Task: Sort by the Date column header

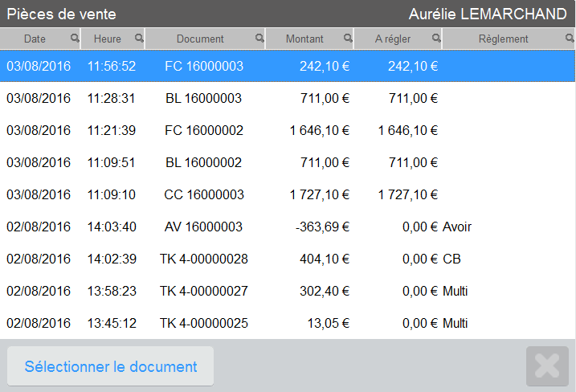Action: click(x=35, y=39)
